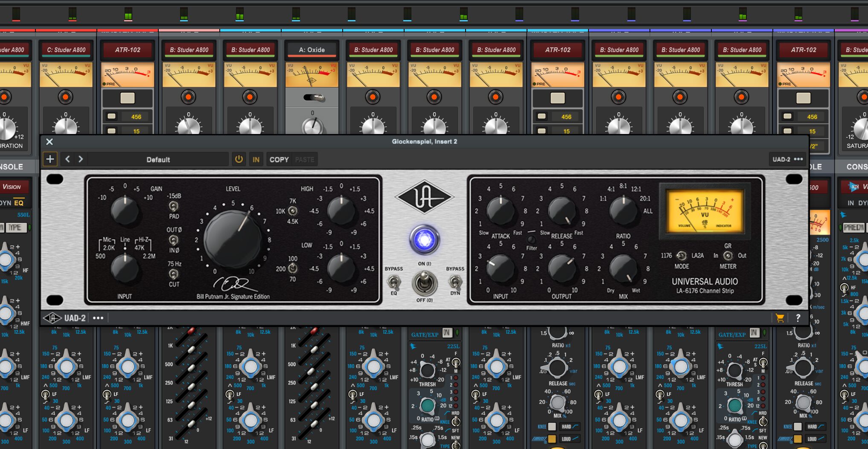
Task: Open the three-dot menu beside UAD-2 logo
Action: [x=98, y=318]
